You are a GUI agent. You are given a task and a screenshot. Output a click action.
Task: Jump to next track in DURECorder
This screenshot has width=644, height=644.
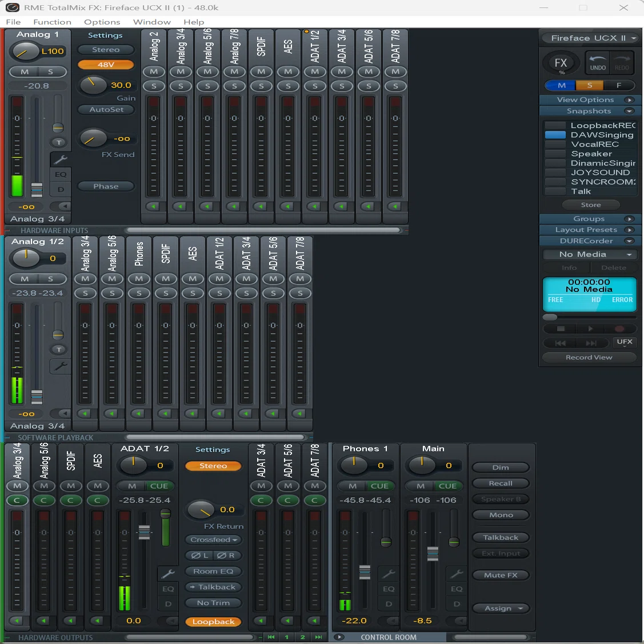(591, 343)
